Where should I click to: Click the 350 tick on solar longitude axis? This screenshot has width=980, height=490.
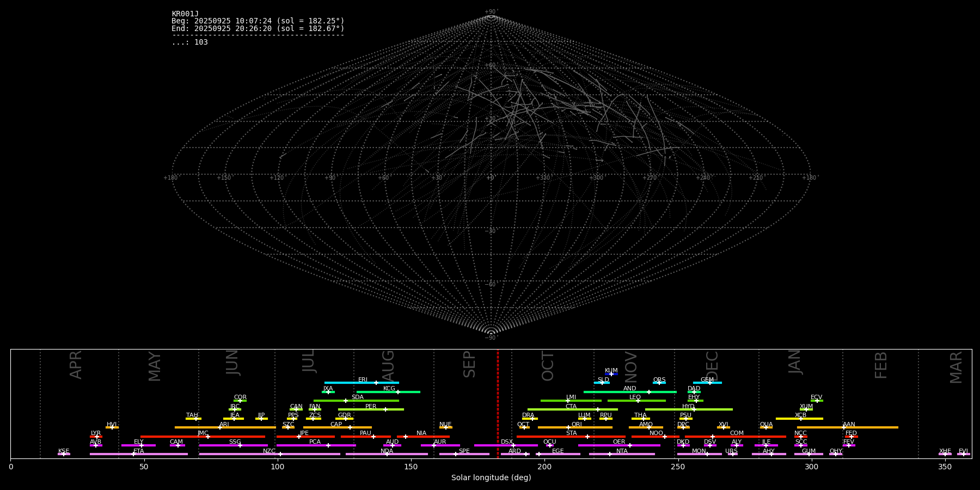(x=945, y=467)
